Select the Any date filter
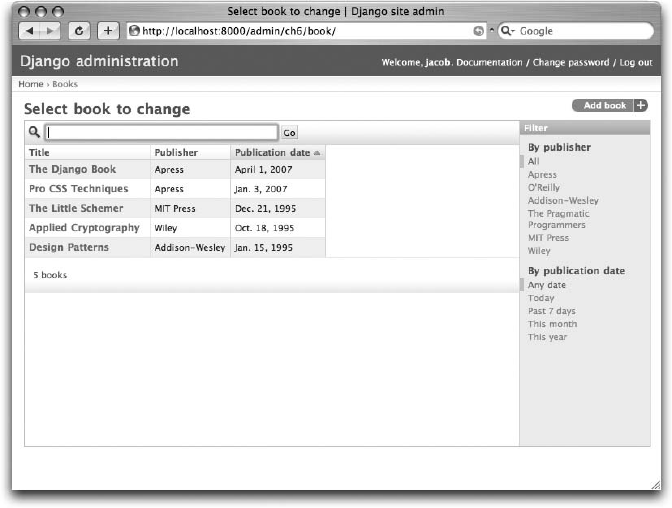 pos(547,285)
